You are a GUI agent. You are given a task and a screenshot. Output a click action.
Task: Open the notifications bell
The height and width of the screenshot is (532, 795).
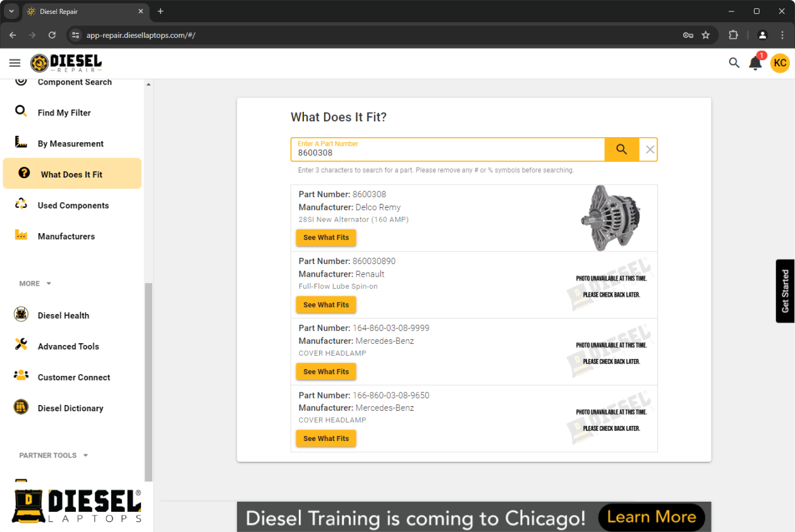tap(755, 63)
